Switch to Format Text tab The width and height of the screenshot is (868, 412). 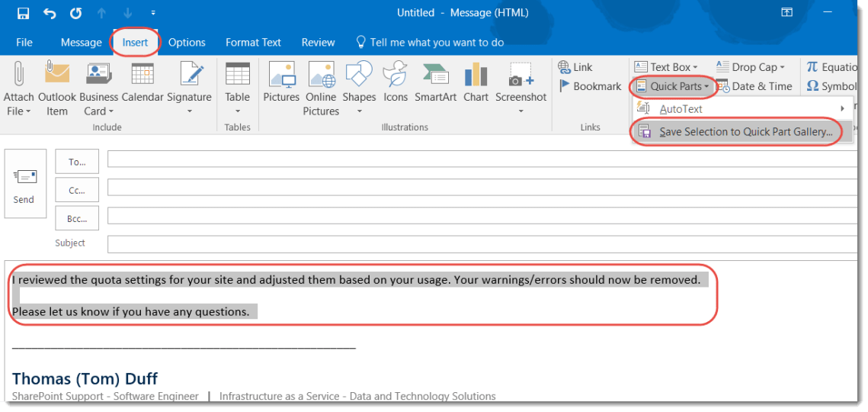point(254,42)
